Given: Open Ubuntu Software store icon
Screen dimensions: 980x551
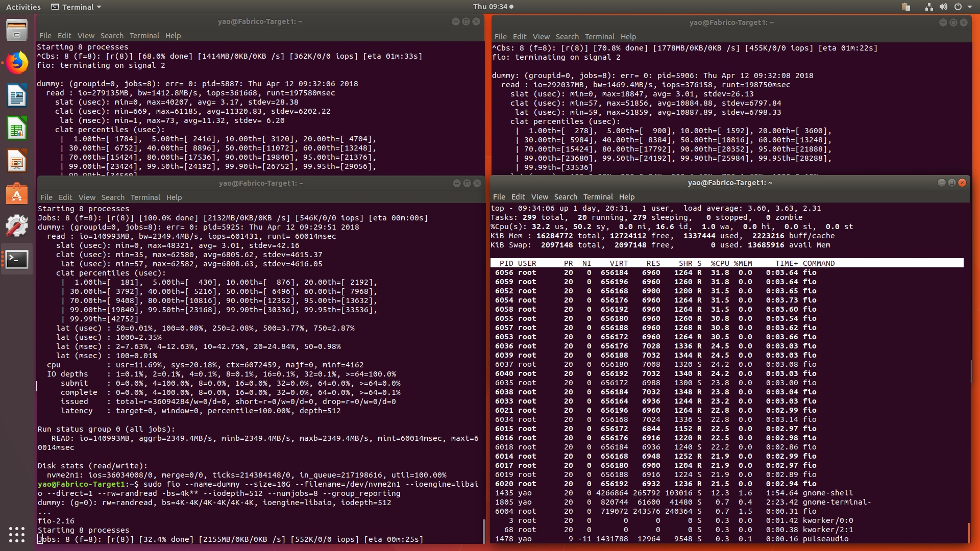Looking at the screenshot, I should click(17, 194).
